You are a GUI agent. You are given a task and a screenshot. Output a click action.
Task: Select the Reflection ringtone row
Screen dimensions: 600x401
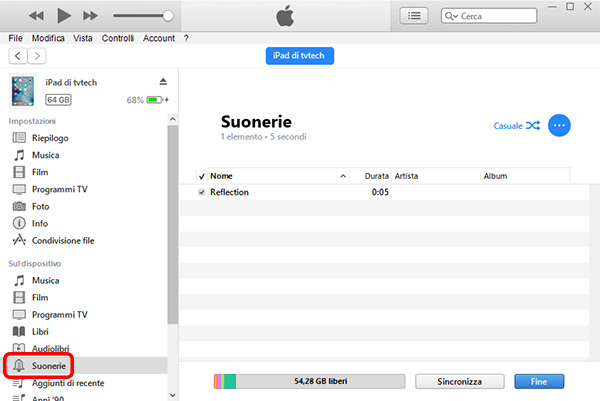pos(384,192)
